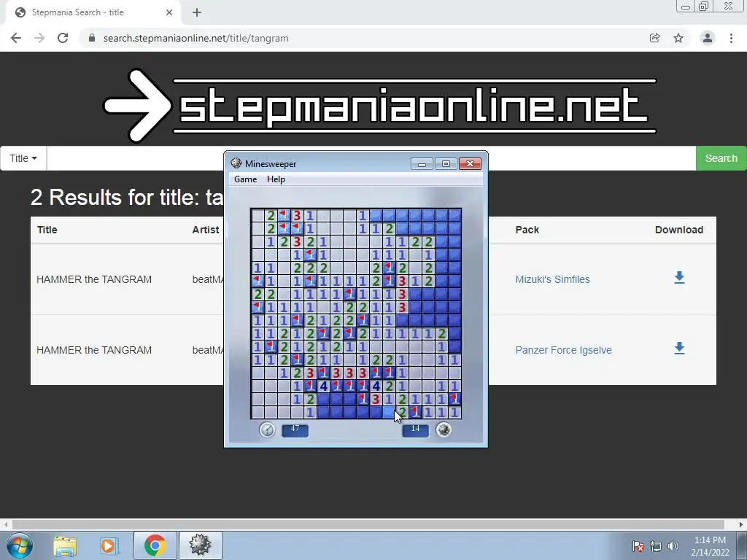Screen dimensions: 747x560
Task: Click the horizontal page scrollbar
Action: [x=368, y=524]
